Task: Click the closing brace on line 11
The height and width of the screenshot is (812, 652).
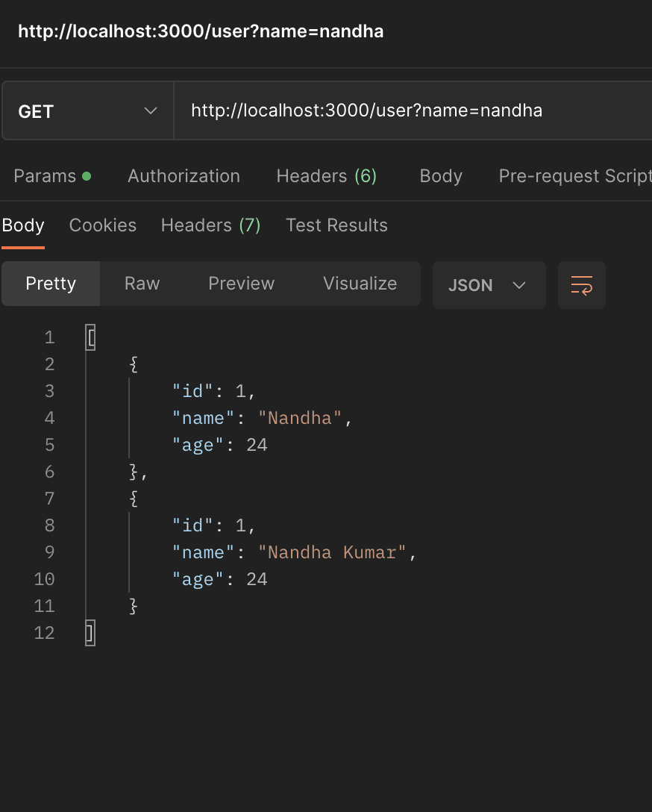Action: [x=134, y=607]
